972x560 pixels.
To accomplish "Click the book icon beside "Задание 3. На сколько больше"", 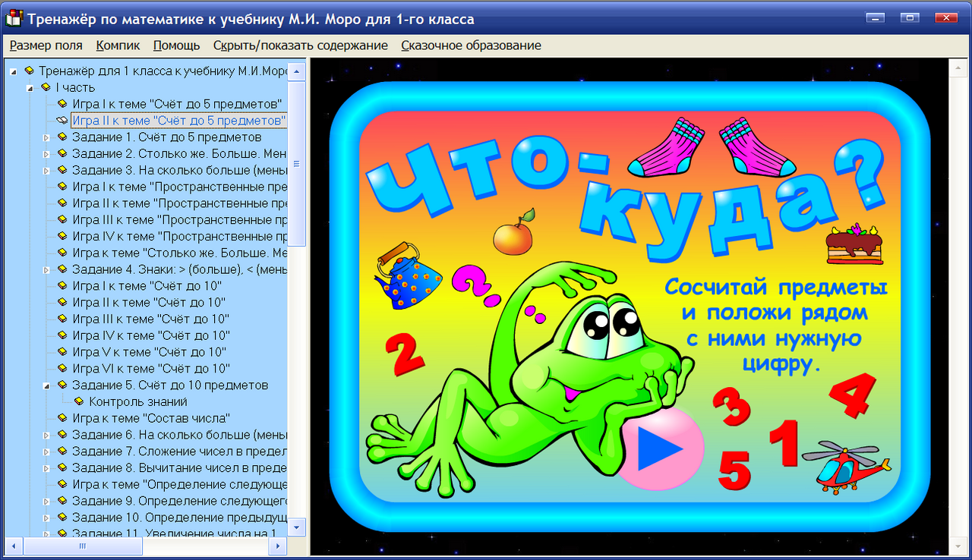I will coord(62,170).
